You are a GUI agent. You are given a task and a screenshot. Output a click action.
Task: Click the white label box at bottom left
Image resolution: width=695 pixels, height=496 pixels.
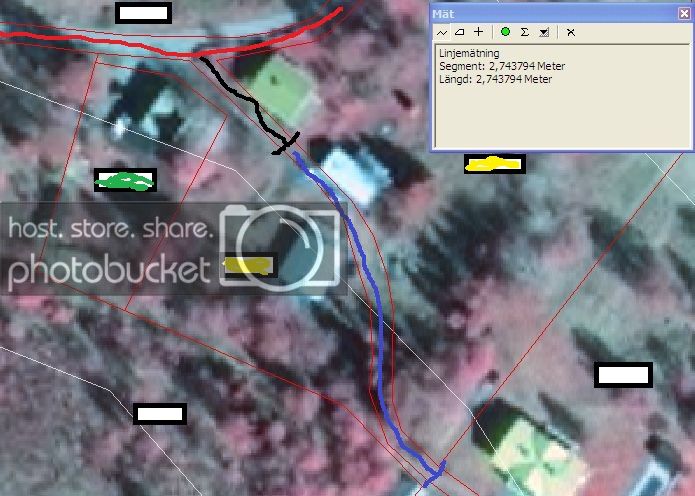(160, 414)
